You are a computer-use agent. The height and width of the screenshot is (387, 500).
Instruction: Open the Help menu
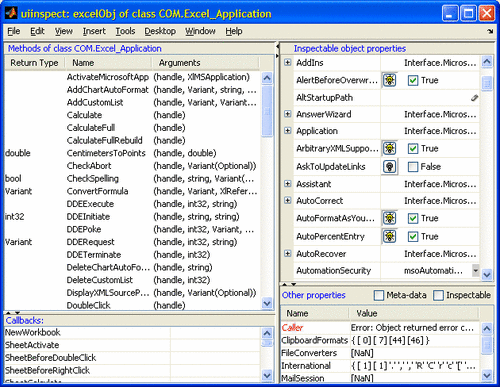click(234, 31)
